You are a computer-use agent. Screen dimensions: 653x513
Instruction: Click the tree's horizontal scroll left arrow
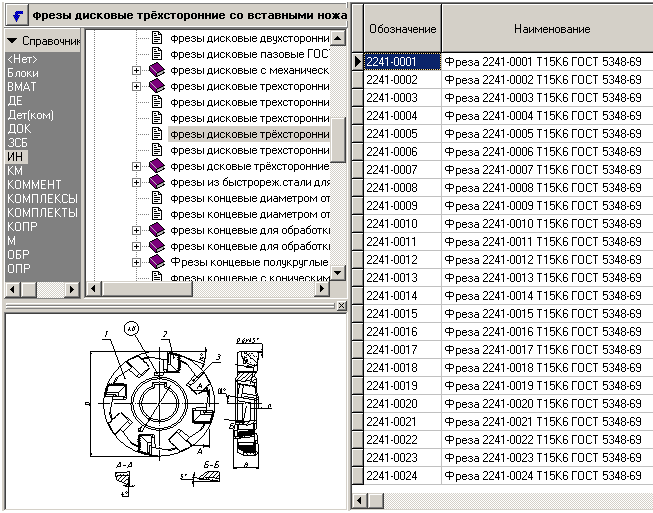point(94,289)
